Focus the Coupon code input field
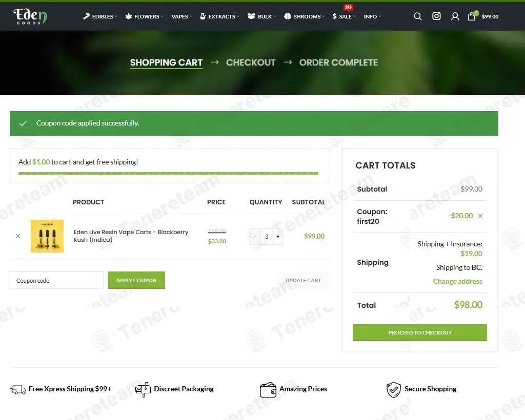525x420 pixels. 57,281
